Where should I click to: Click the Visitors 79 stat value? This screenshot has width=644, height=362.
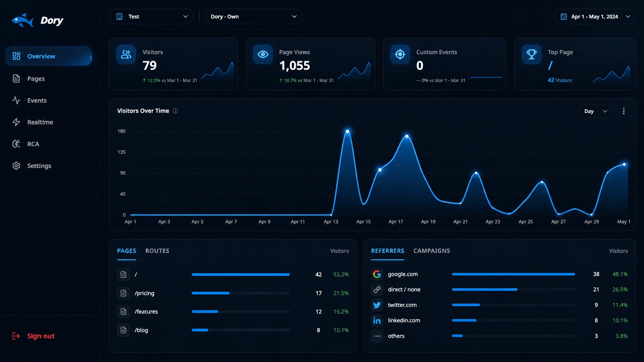[150, 66]
